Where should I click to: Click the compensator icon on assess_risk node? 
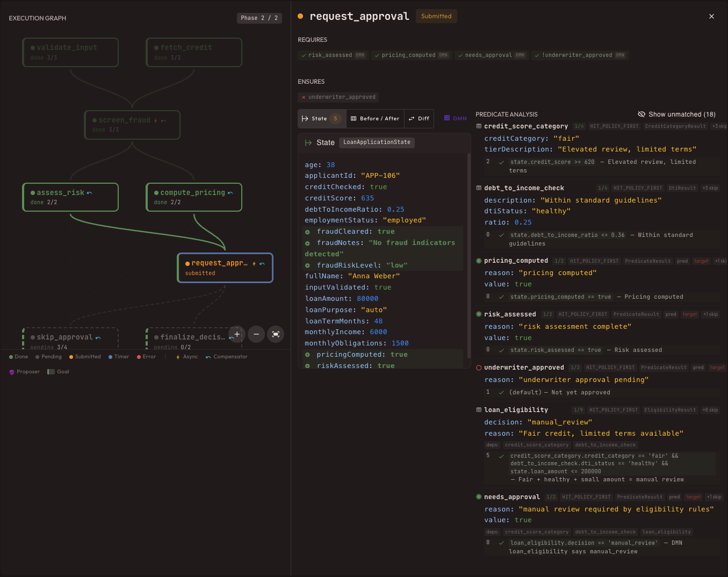tap(89, 193)
